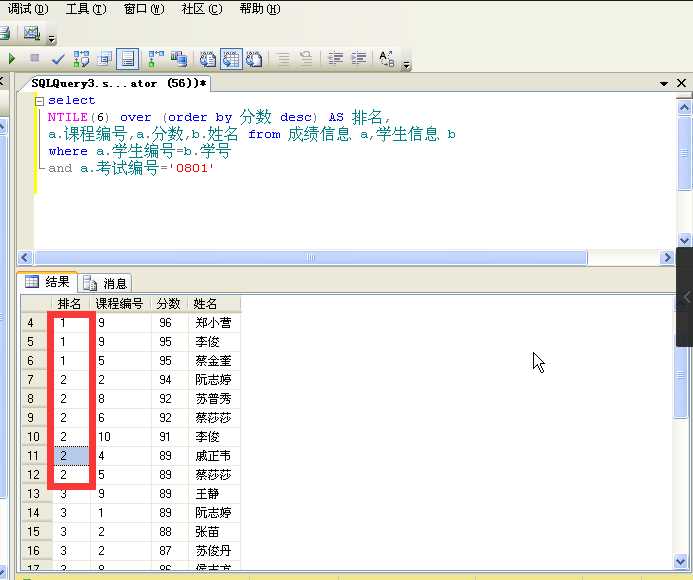Open the top toolbar options dropdown
This screenshot has height=580, width=693.
click(52, 40)
